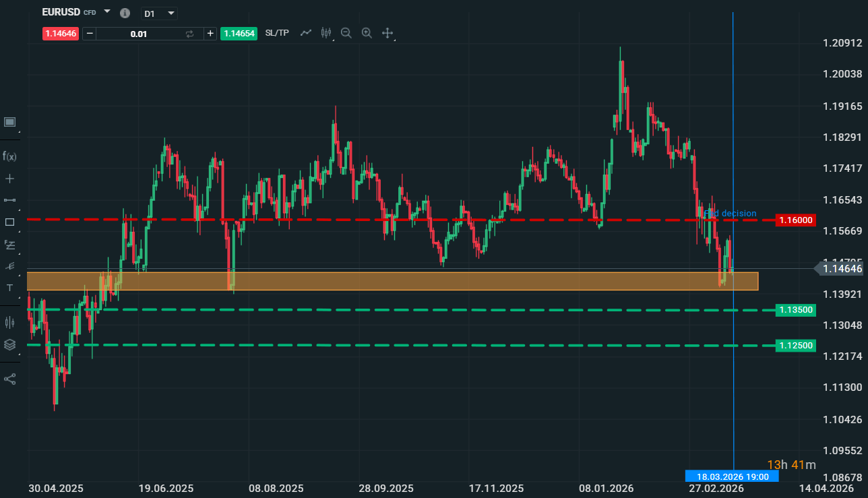Screen dimensions: 868x498
Task: Zoom in on the chart
Action: pyautogui.click(x=367, y=33)
